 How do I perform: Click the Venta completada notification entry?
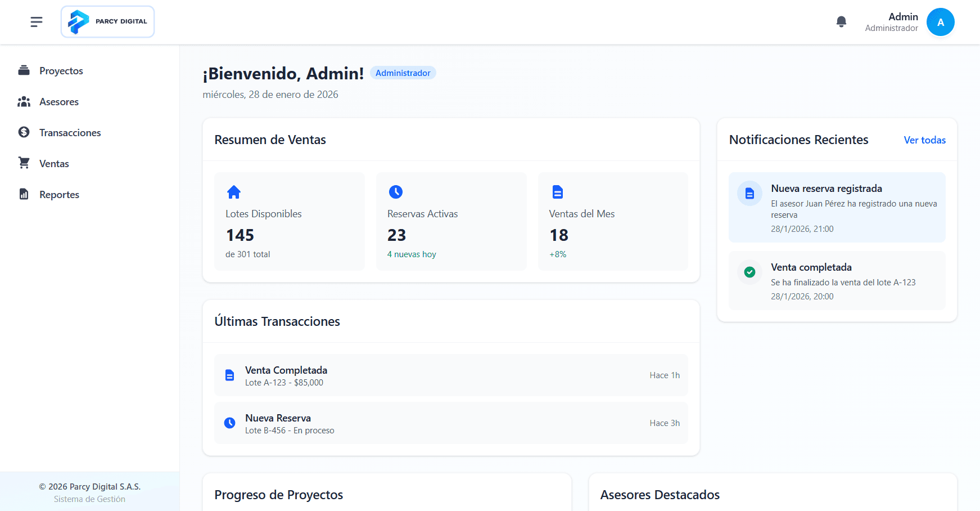coord(837,281)
